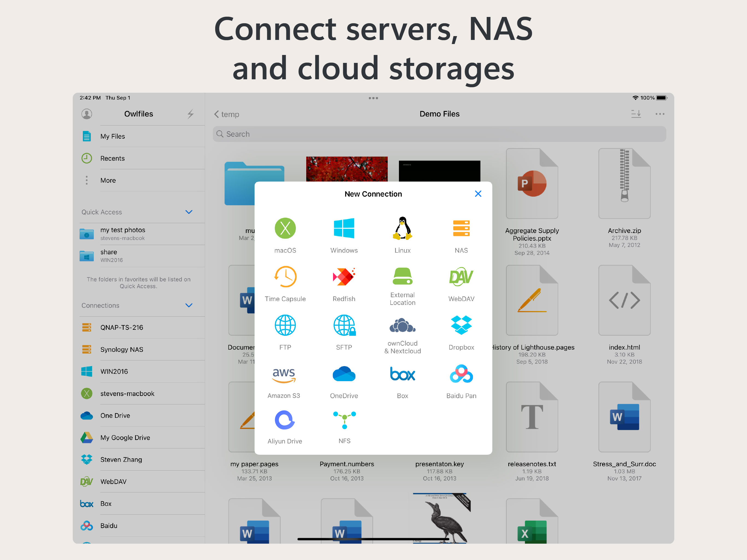Select the Time Capsule connection
The width and height of the screenshot is (747, 560).
pyautogui.click(x=285, y=277)
